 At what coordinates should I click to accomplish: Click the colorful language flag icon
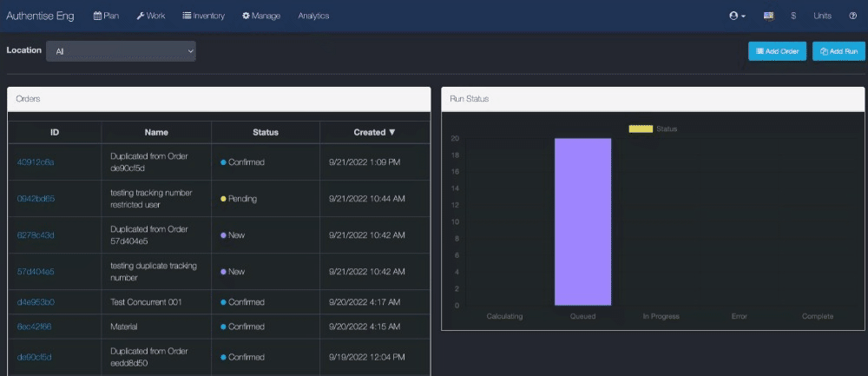click(768, 16)
